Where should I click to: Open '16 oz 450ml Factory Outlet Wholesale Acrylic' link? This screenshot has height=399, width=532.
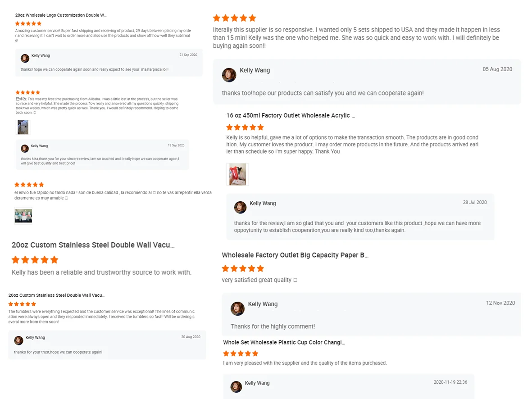tap(291, 116)
